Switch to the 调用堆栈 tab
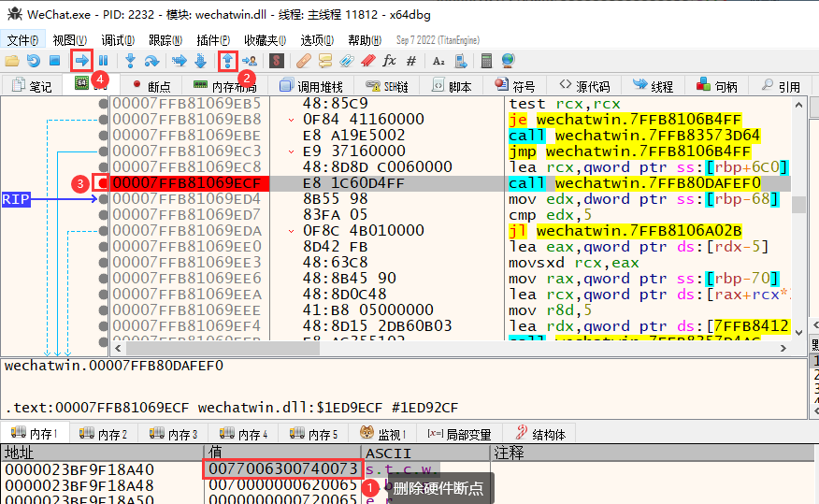819x504 pixels. tap(311, 86)
